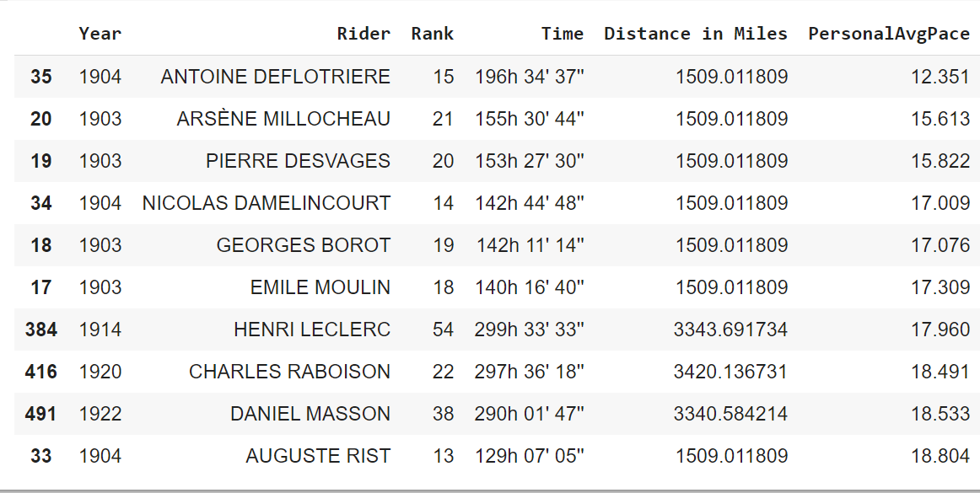980x493 pixels.
Task: Click the GEORGES BOROT rider cell
Action: (304, 245)
